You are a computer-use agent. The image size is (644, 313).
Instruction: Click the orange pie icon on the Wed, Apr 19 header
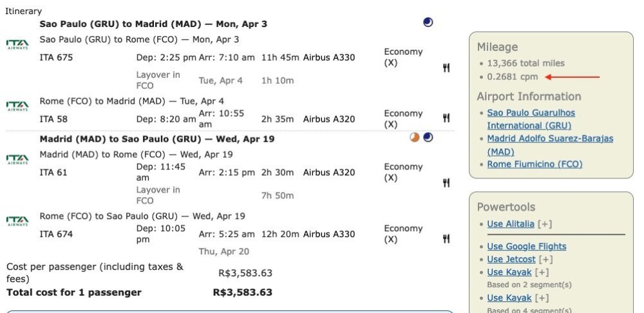tap(415, 137)
